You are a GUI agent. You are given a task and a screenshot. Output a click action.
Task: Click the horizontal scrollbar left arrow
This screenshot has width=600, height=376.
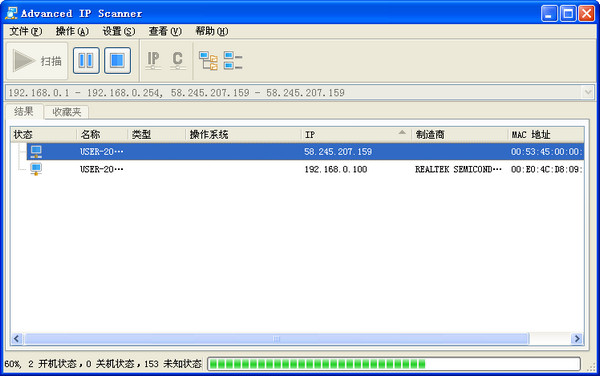point(16,339)
